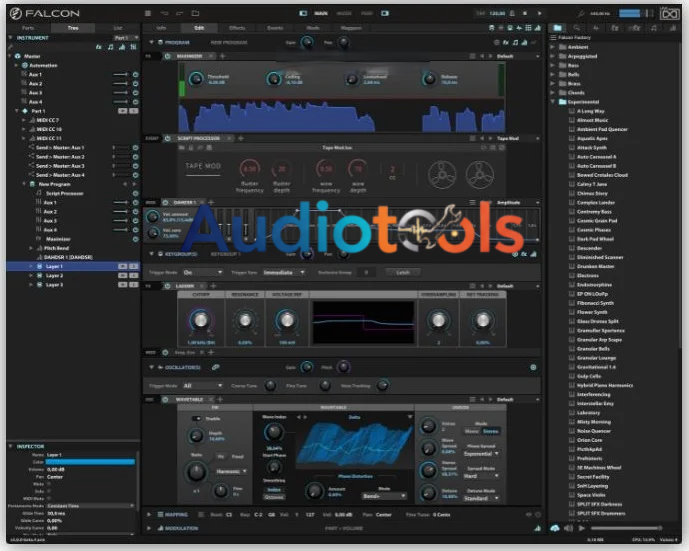Click the undo arrow icon
The height and width of the screenshot is (551, 689).
(164, 13)
